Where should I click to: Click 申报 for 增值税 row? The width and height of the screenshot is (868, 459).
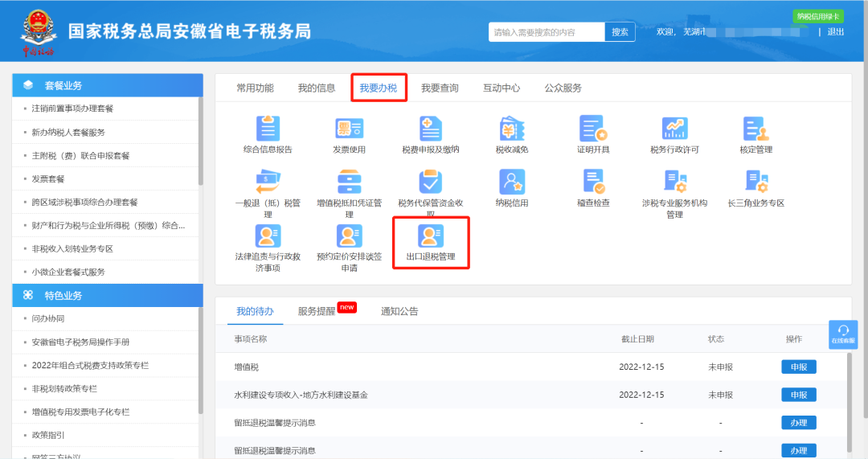point(799,367)
